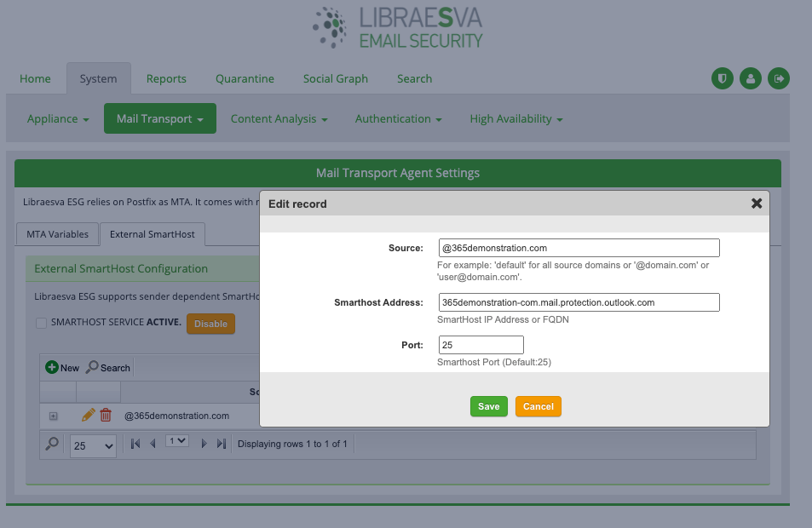The image size is (812, 528).
Task: Click the Disable smarthost button
Action: (x=210, y=324)
